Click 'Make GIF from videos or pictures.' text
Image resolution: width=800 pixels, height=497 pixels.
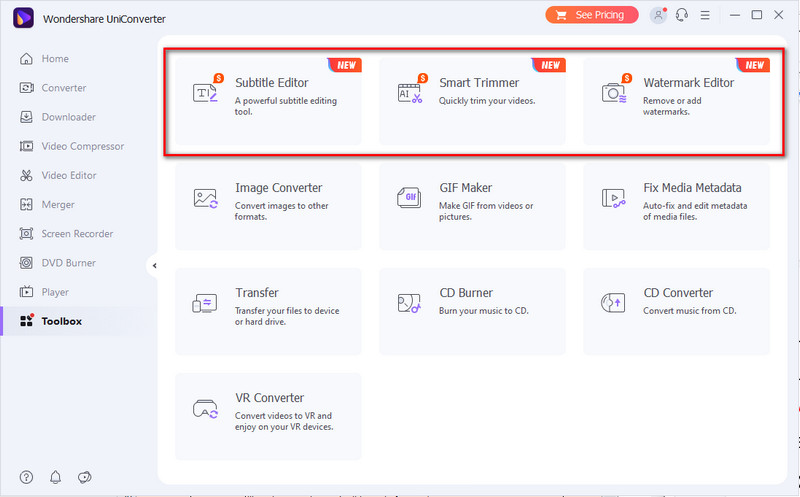(x=486, y=211)
